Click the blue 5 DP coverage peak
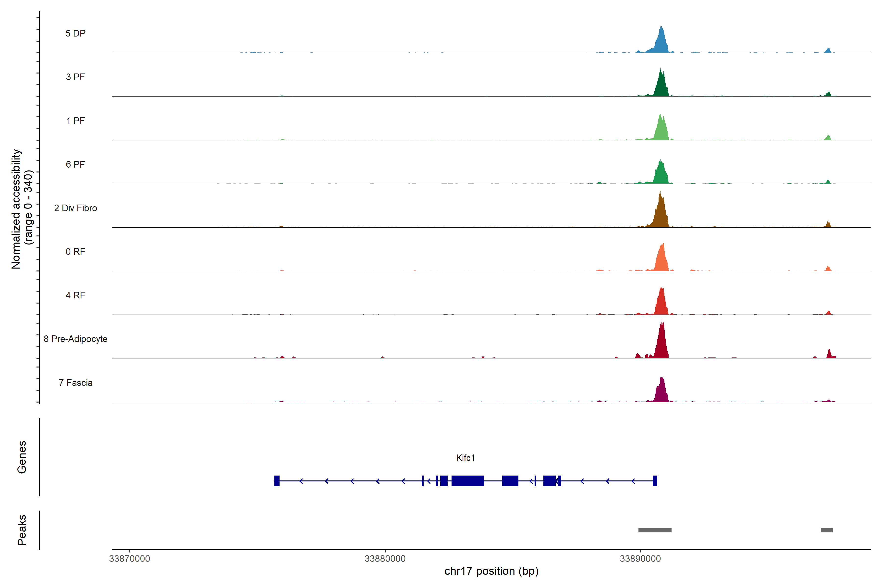 (661, 43)
